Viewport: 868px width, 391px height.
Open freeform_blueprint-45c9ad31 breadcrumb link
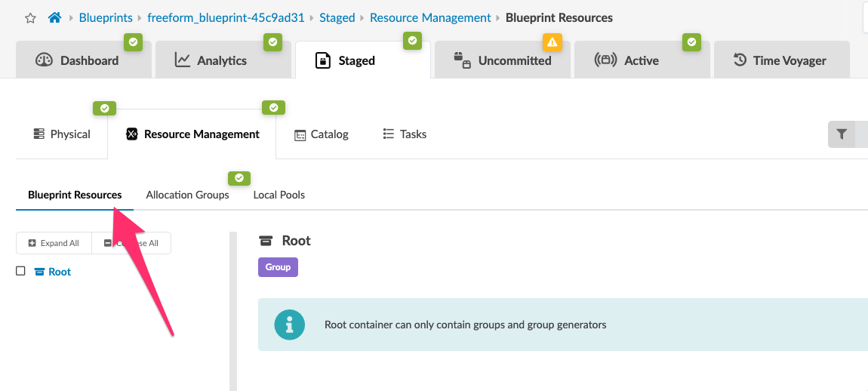click(x=226, y=17)
